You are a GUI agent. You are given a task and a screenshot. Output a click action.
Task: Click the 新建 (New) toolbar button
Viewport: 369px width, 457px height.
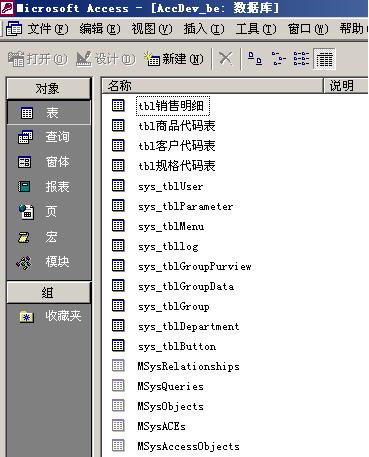174,59
